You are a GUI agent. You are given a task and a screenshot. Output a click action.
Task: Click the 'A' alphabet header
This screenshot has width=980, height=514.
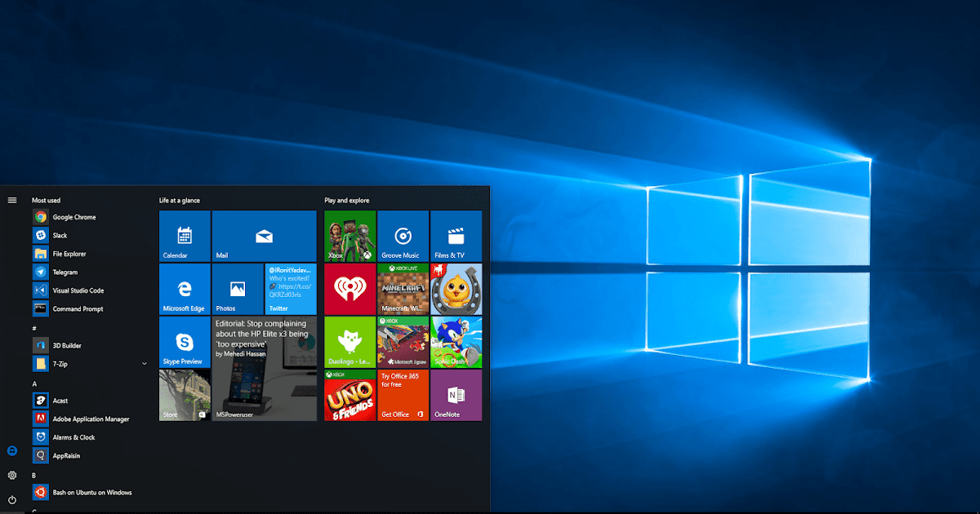[34, 383]
